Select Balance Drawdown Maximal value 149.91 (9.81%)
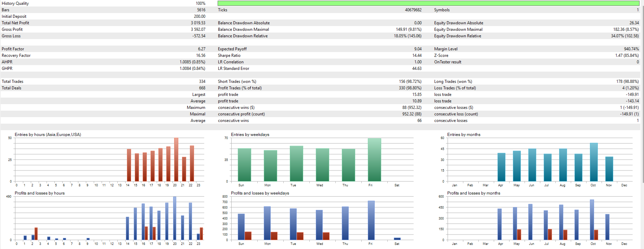 pos(409,29)
